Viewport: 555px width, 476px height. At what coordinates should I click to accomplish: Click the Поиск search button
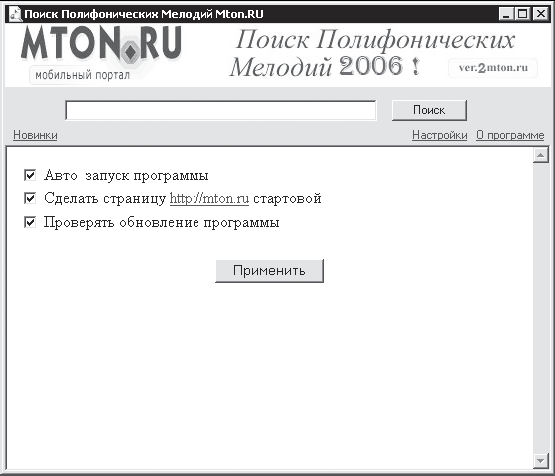(x=429, y=110)
